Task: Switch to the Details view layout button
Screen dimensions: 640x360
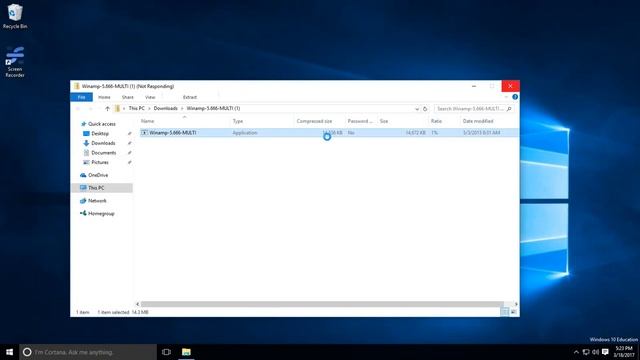Action: (504, 312)
